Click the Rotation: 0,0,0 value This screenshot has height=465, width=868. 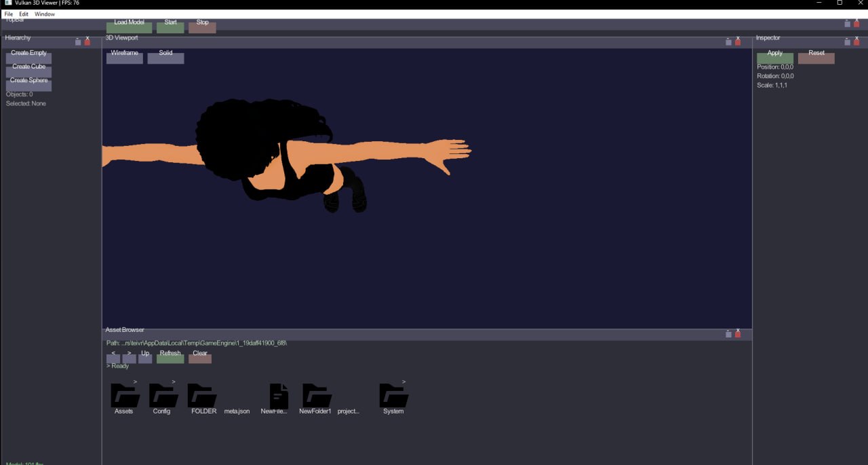(x=776, y=76)
